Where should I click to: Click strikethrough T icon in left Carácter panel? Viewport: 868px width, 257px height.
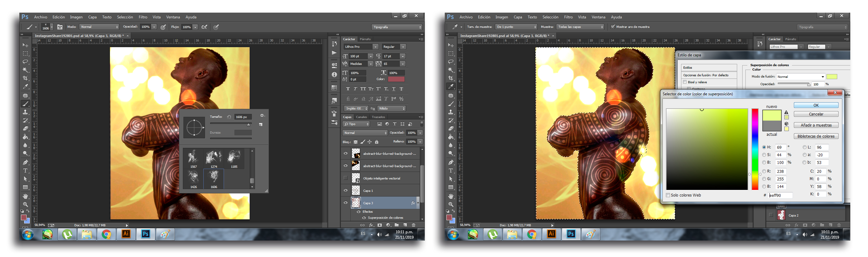point(401,89)
